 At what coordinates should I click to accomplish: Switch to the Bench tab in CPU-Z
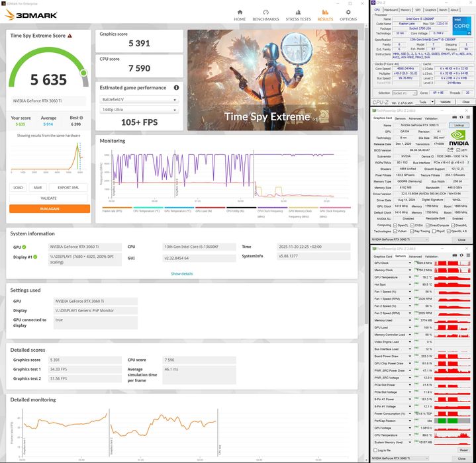click(443, 10)
